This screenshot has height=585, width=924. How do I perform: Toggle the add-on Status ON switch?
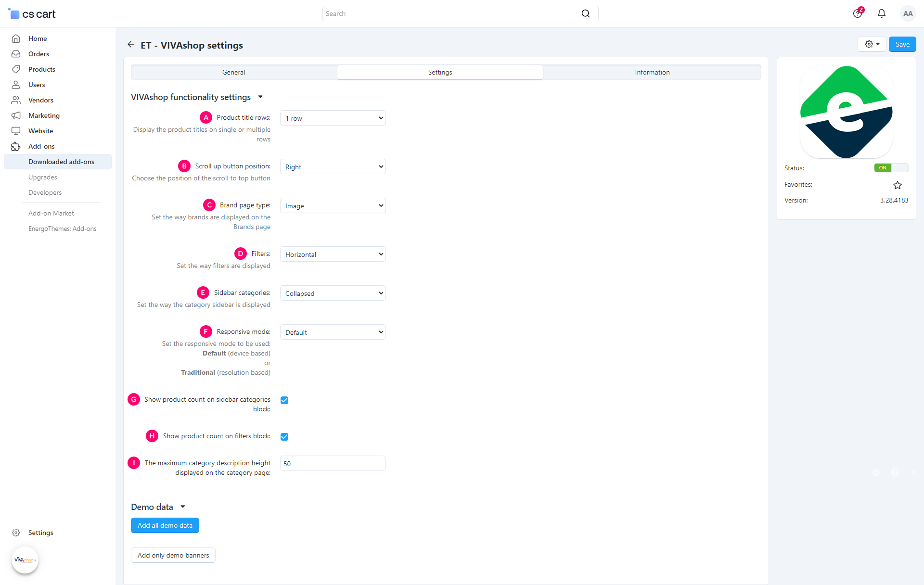(x=891, y=168)
